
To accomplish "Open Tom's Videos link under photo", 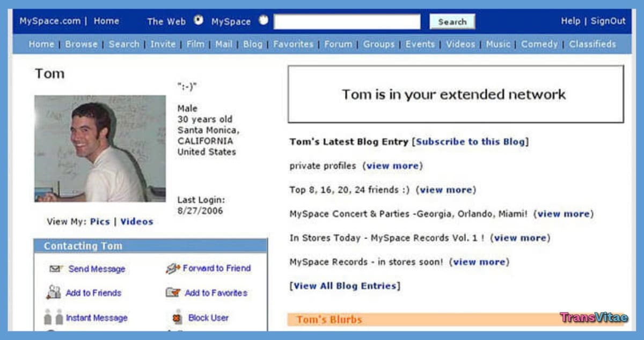I will [x=136, y=221].
